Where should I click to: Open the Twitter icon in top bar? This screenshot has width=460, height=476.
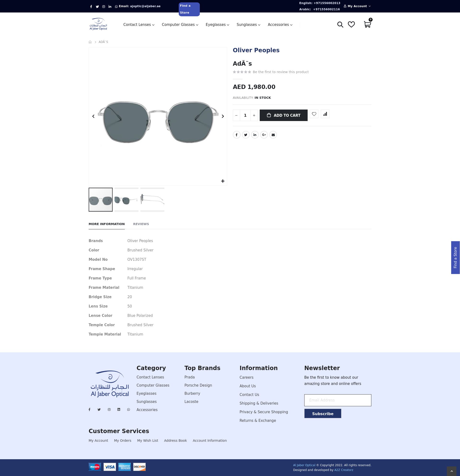[97, 6]
